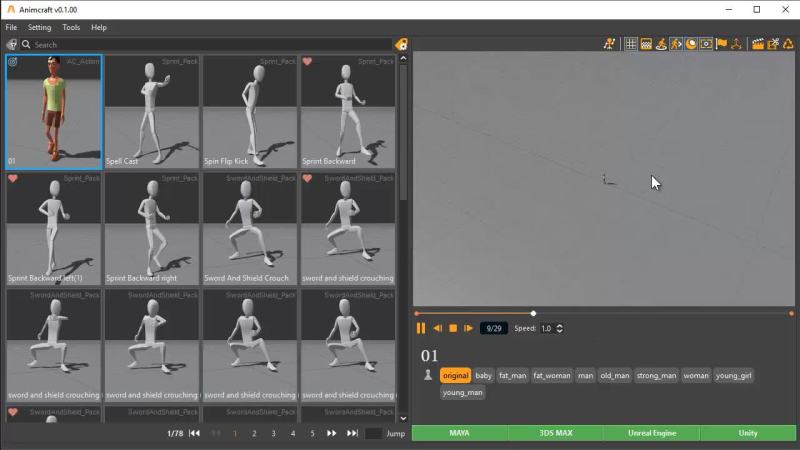Toggle the camera focus frame icon

tap(706, 44)
